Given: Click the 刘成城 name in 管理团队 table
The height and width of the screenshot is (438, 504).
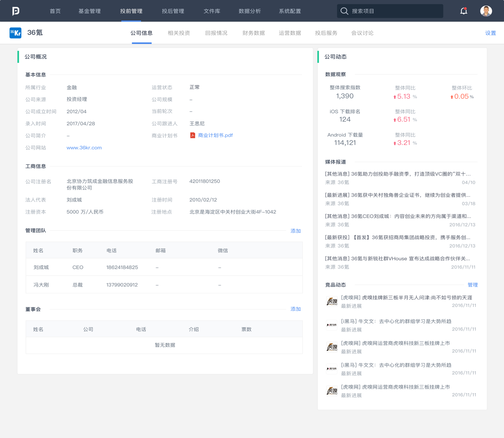Looking at the screenshot, I should tap(41, 268).
